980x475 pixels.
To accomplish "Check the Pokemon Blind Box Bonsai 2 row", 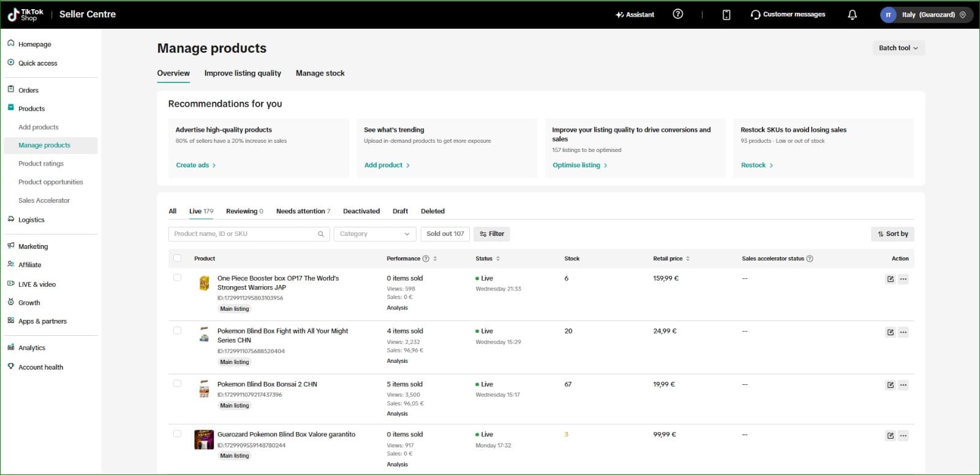I will click(177, 384).
